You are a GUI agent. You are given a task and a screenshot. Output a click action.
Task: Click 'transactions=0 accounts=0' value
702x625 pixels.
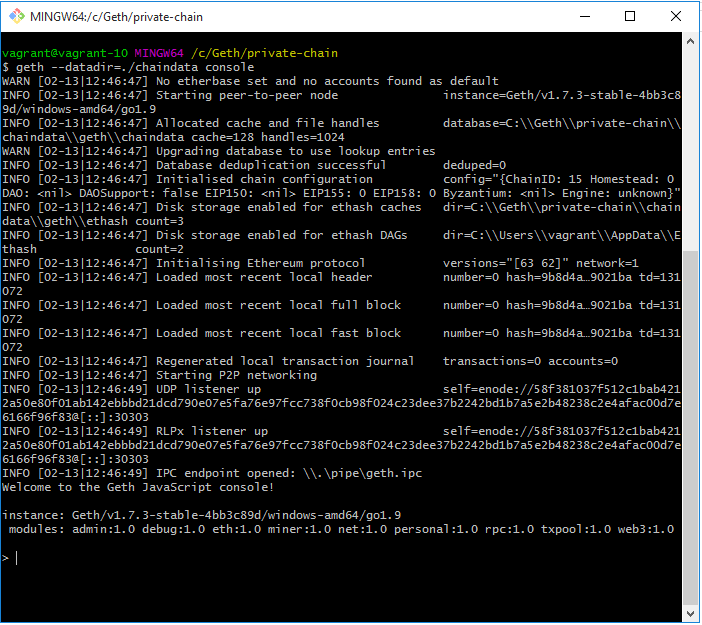[531, 361]
